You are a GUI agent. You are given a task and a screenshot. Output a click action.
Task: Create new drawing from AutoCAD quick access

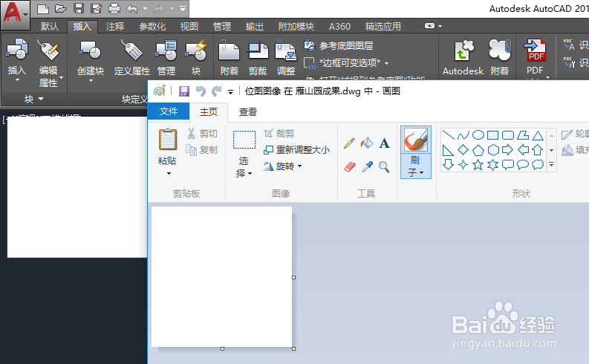click(x=43, y=8)
